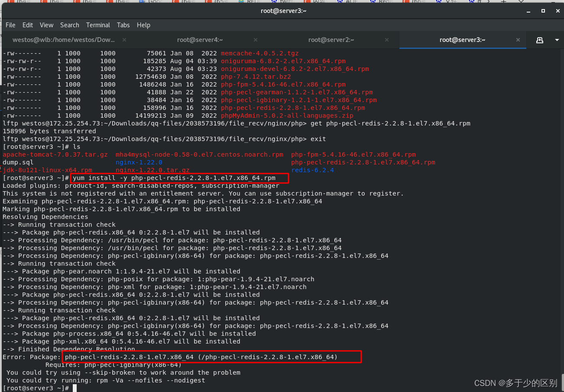The width and height of the screenshot is (564, 392).
Task: Click nginx-1.22.0.tar.gz in ls output
Action: tap(152, 170)
